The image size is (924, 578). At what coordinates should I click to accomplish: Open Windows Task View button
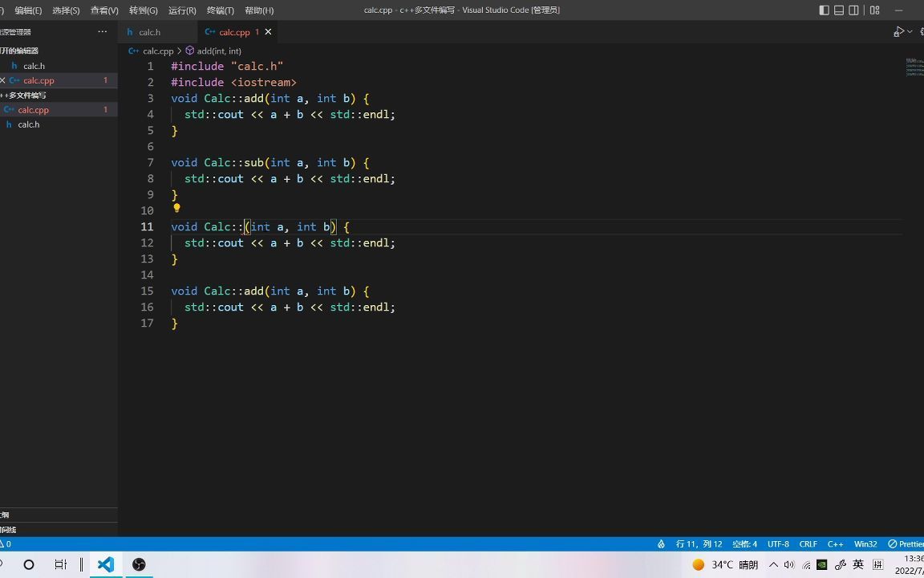(x=61, y=564)
